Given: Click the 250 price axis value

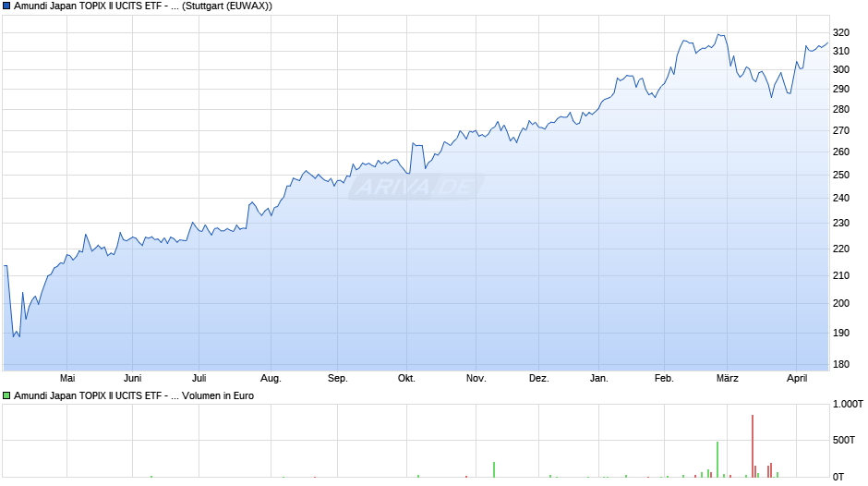Looking at the screenshot, I should (x=841, y=176).
